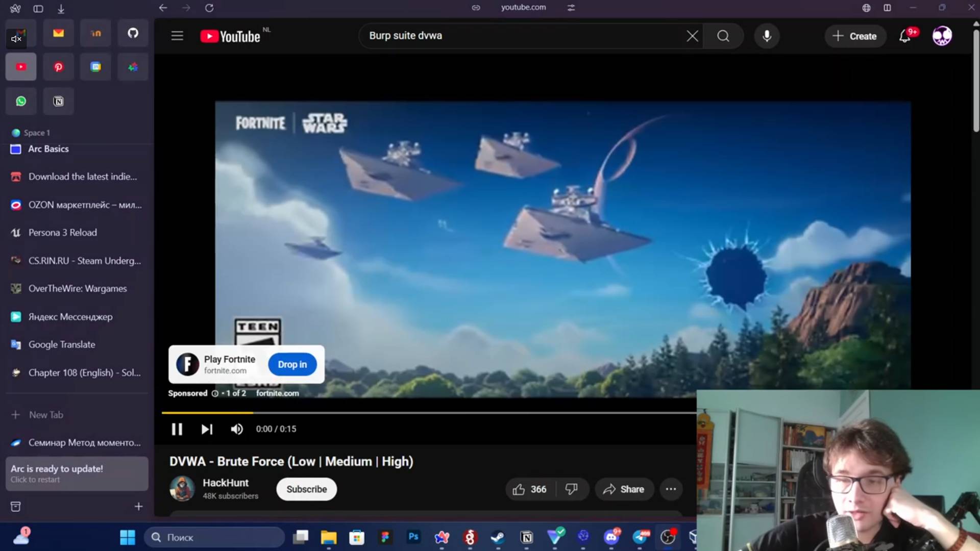Click the taskbar Поиск search box
The image size is (980, 551).
tap(214, 537)
